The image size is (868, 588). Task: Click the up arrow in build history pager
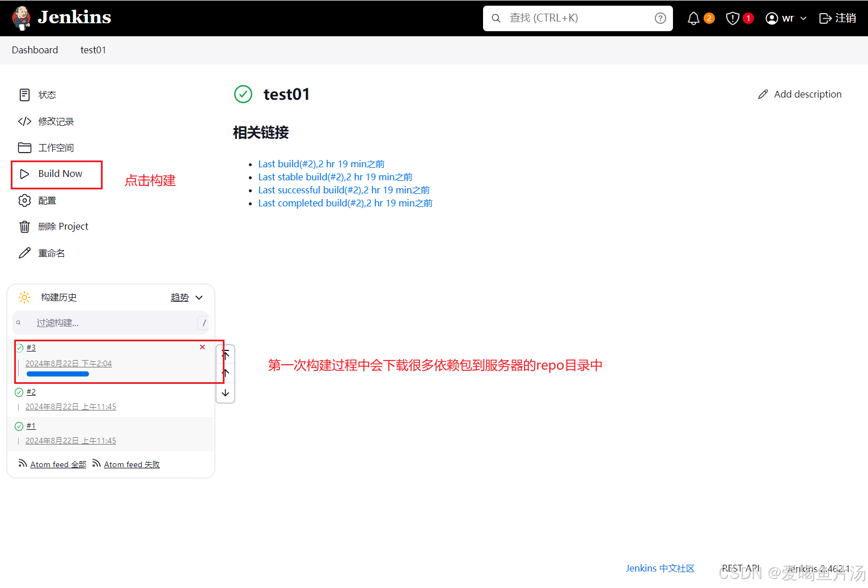(226, 373)
